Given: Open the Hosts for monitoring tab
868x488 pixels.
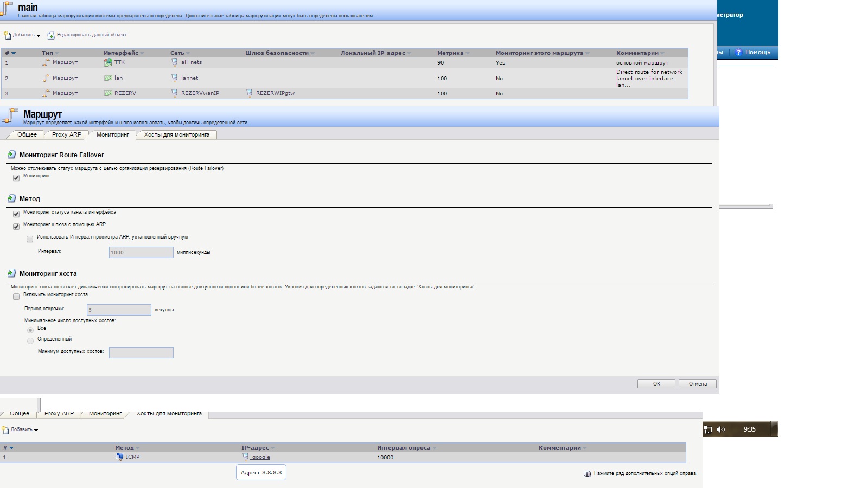Looking at the screenshot, I should coord(176,135).
